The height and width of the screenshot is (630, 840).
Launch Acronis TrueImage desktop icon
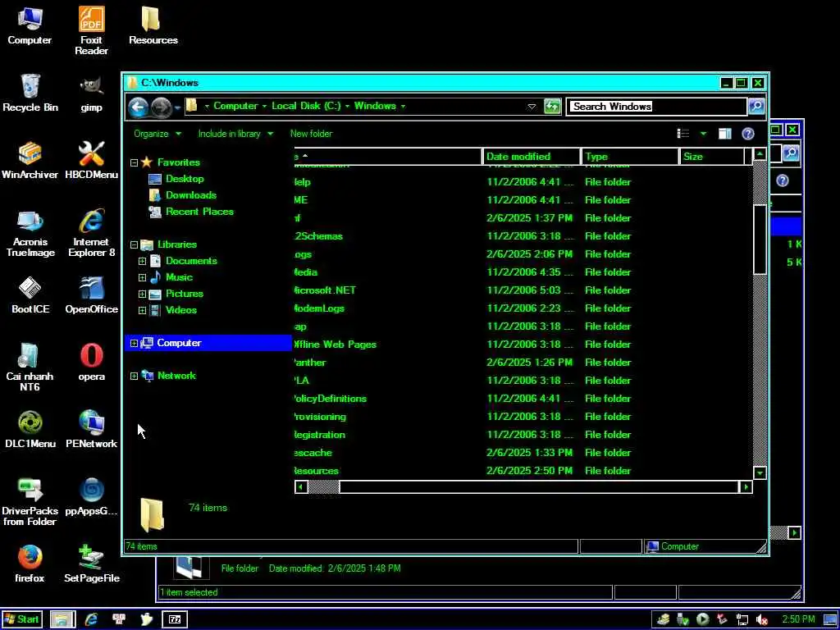(30, 234)
